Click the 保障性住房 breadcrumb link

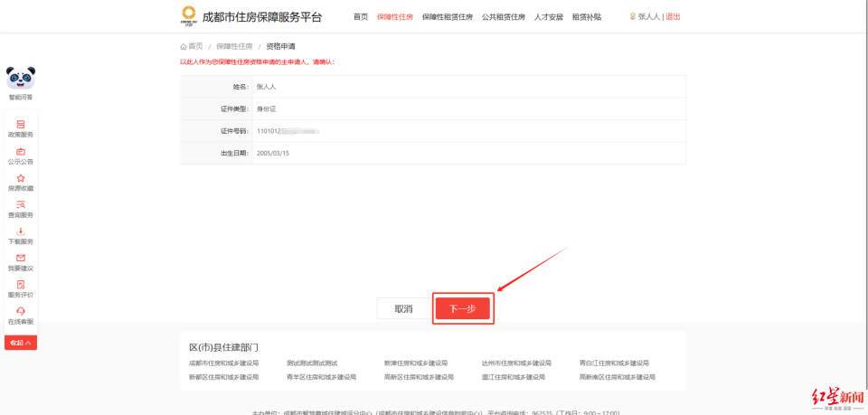(234, 46)
